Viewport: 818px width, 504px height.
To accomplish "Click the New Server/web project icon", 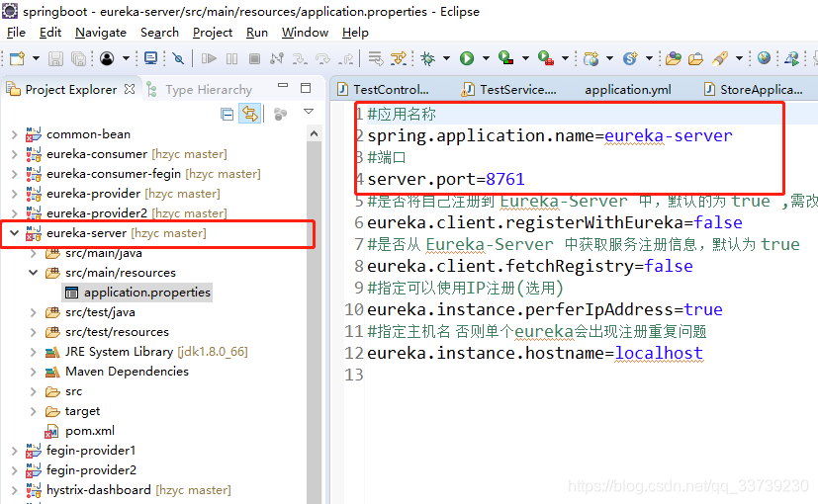I will coord(591,58).
